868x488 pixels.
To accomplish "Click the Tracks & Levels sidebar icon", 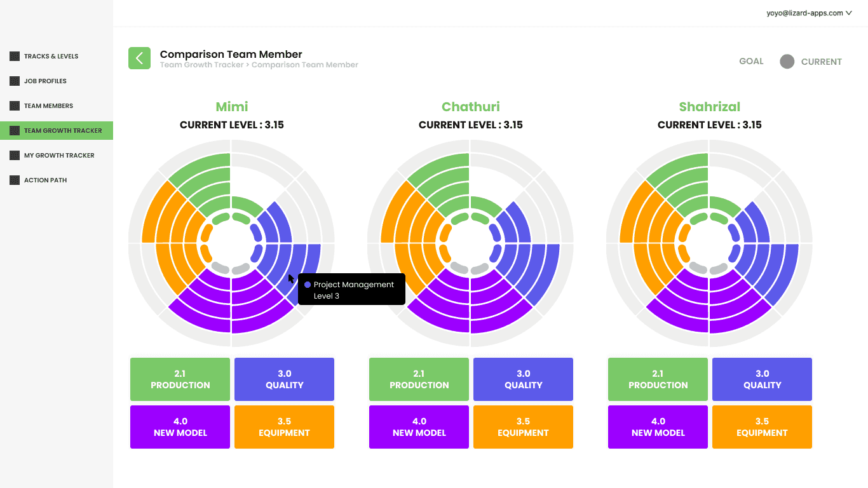I will 15,56.
